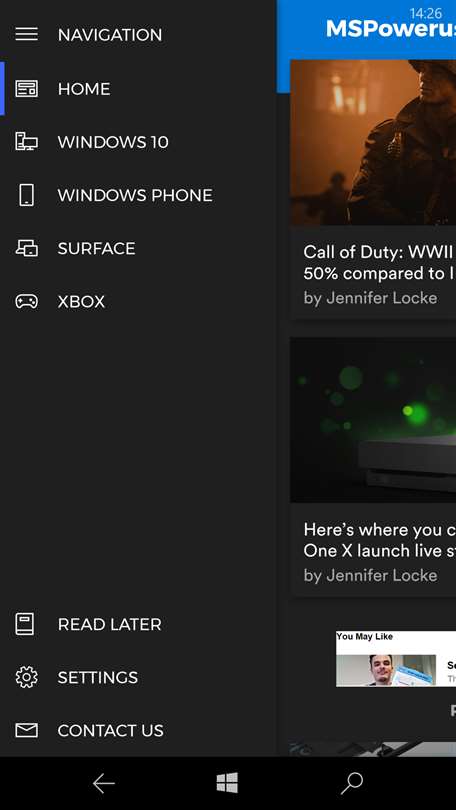Screen dimensions: 456x810
Task: Click the Contact Us envelope icon
Action: [x=26, y=730]
